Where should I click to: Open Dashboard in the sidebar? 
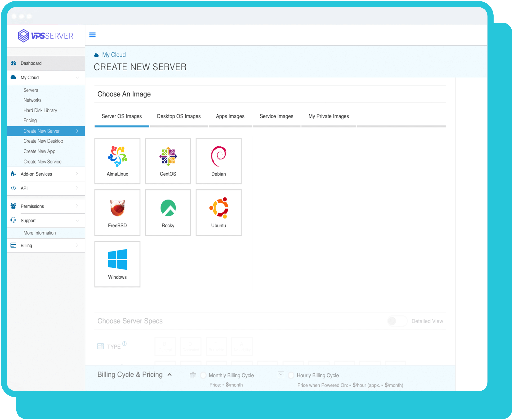(31, 63)
